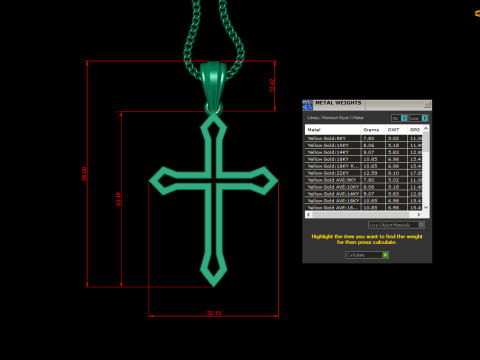Select the Yellow Gold AVE 14KY row
Screen dimensions: 480x360
pos(364,194)
